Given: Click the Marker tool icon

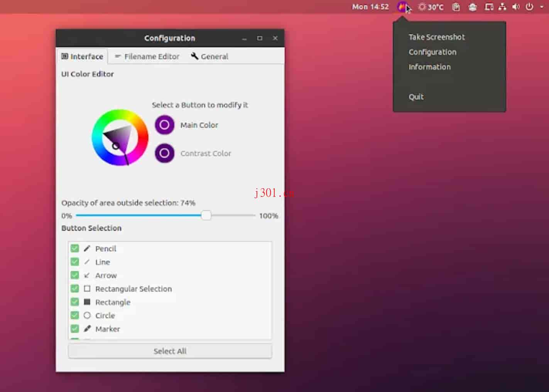Looking at the screenshot, I should [87, 329].
